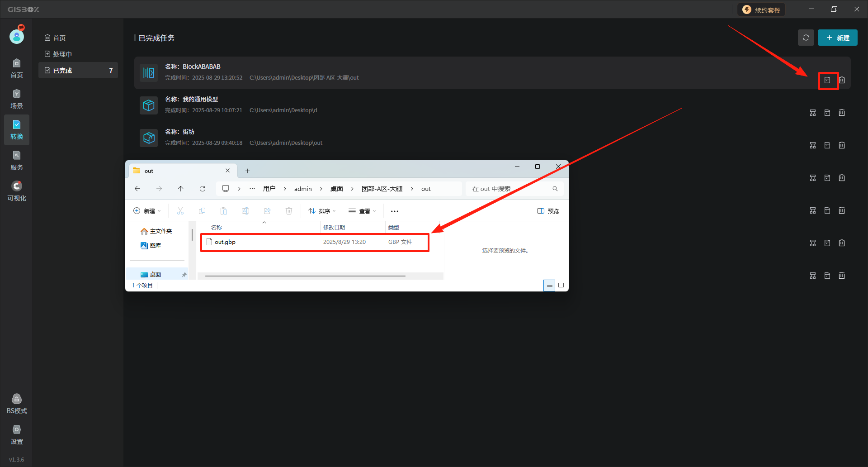Open 设置 (Settings) in the sidebar
The width and height of the screenshot is (868, 467).
(17, 434)
